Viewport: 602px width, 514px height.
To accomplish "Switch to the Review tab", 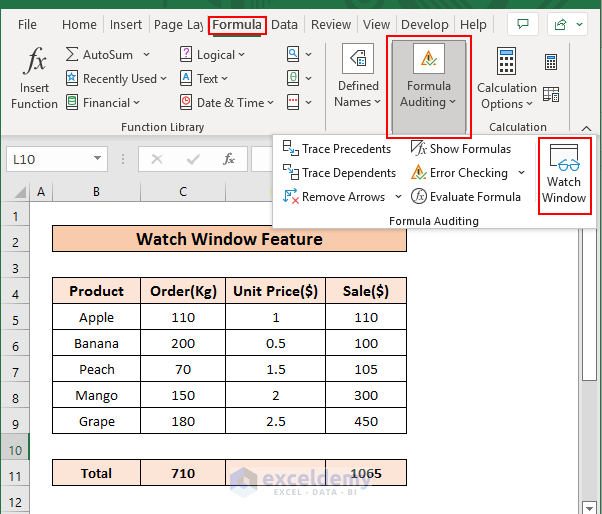I will 331,25.
